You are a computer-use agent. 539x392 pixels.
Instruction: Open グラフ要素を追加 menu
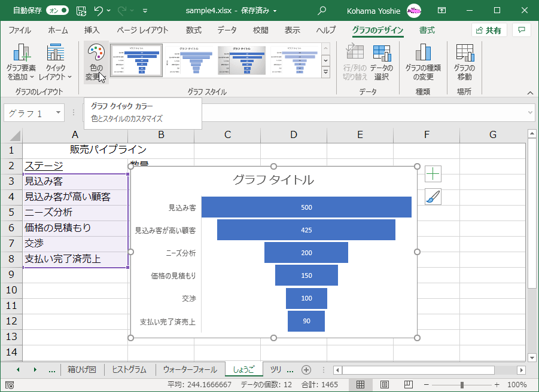click(x=21, y=62)
